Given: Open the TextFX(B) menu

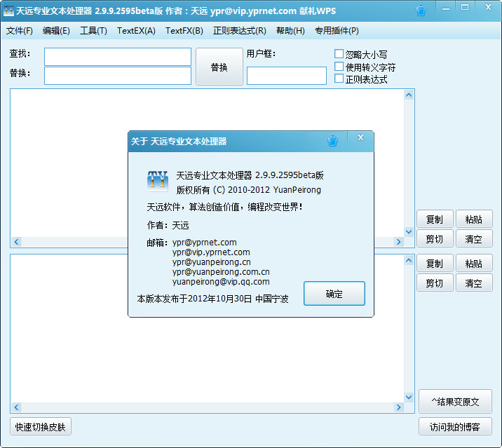Looking at the screenshot, I should 184,31.
